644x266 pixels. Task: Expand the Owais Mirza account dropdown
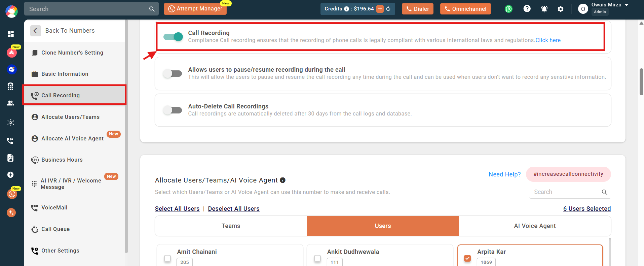click(627, 5)
